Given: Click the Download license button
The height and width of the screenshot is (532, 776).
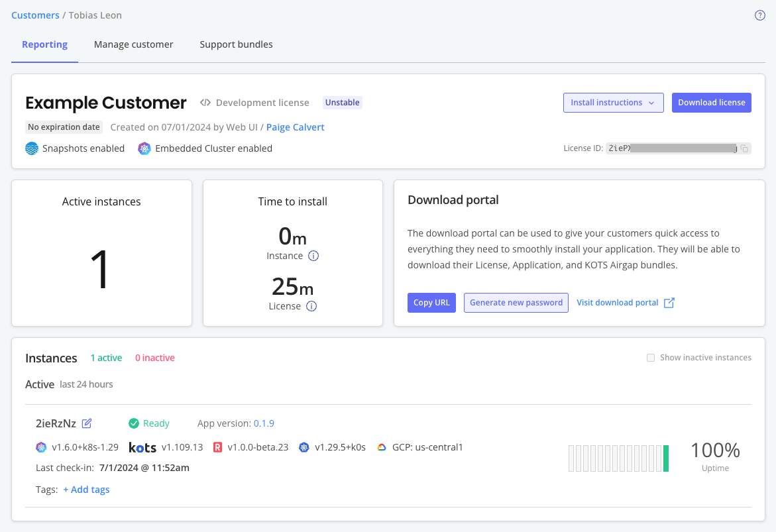Looking at the screenshot, I should (x=711, y=102).
